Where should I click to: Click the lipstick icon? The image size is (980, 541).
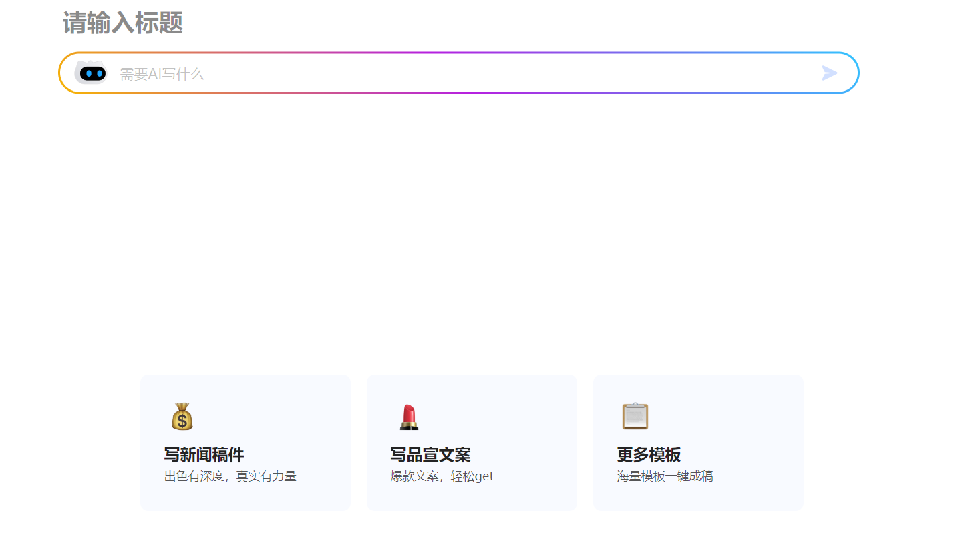pos(409,417)
